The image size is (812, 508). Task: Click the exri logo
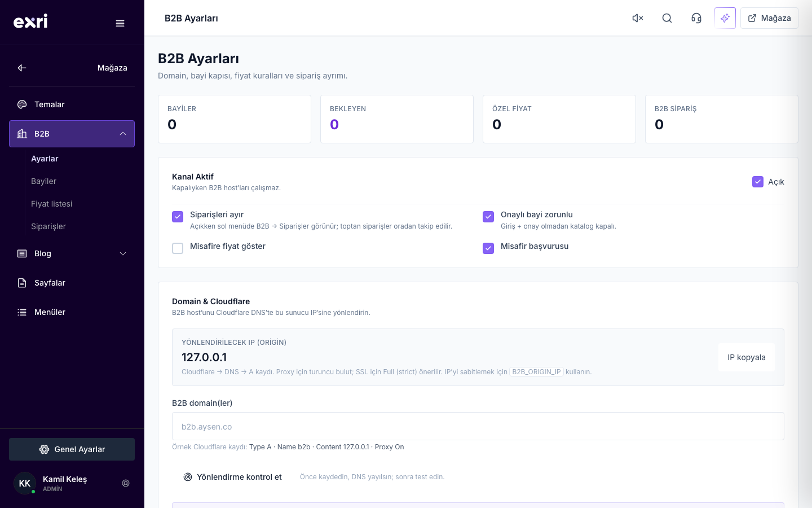click(x=30, y=21)
